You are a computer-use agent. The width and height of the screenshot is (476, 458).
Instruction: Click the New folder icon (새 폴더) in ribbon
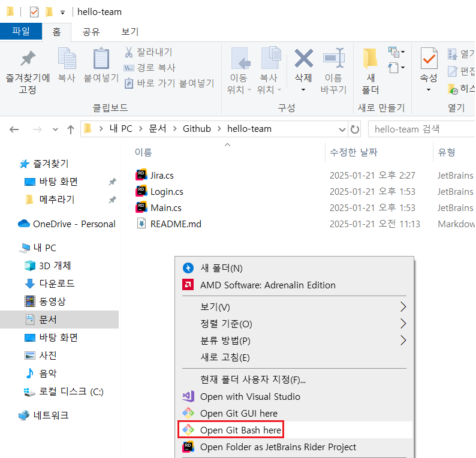point(370,58)
